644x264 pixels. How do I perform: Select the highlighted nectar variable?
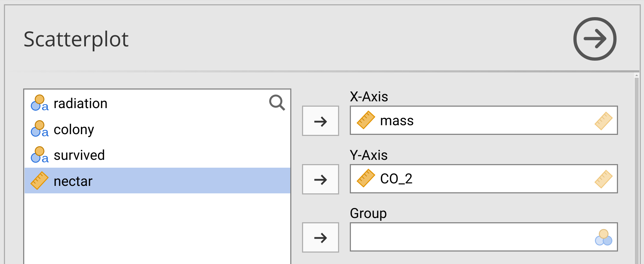click(73, 181)
